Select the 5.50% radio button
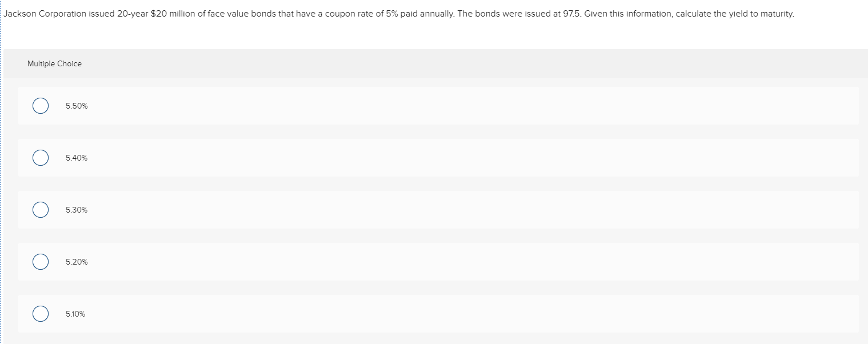 [40, 105]
